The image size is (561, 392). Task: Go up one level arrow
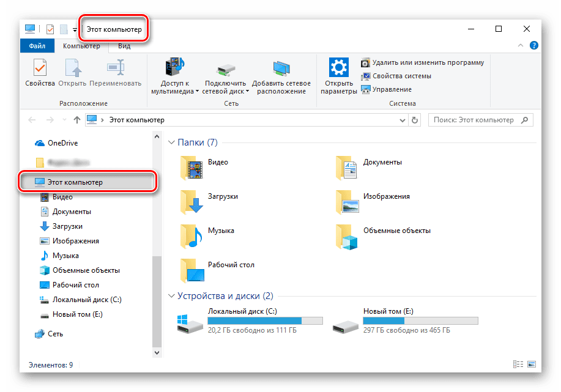[x=77, y=120]
